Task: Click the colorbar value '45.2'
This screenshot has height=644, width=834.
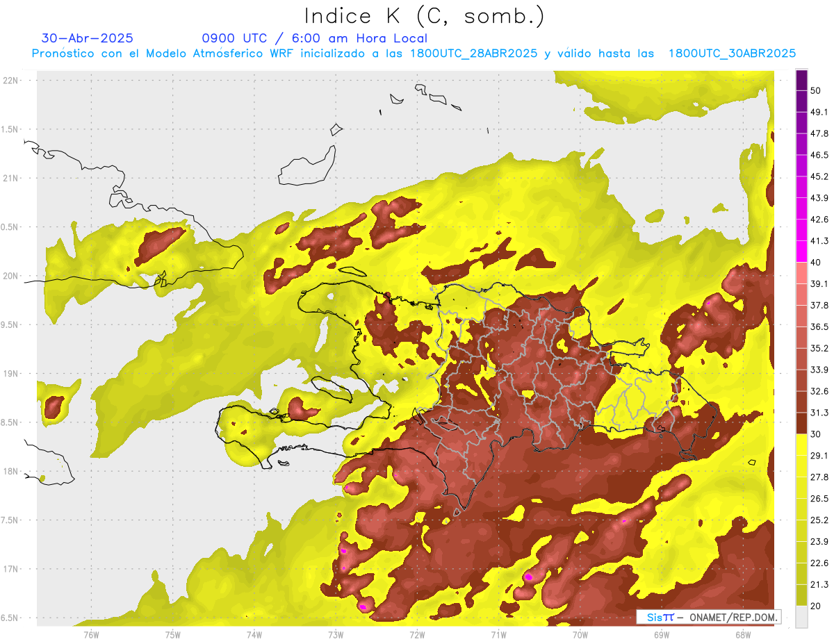Action: tap(819, 176)
